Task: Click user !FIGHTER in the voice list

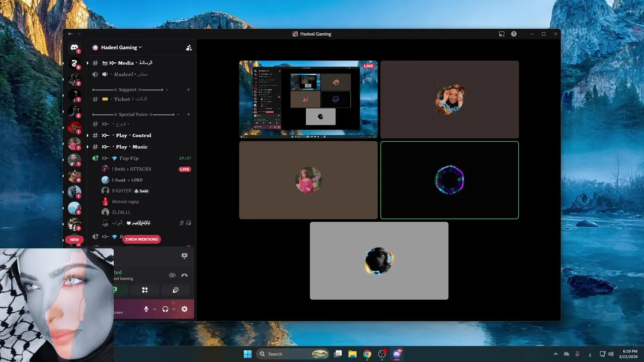Action: coord(122,191)
